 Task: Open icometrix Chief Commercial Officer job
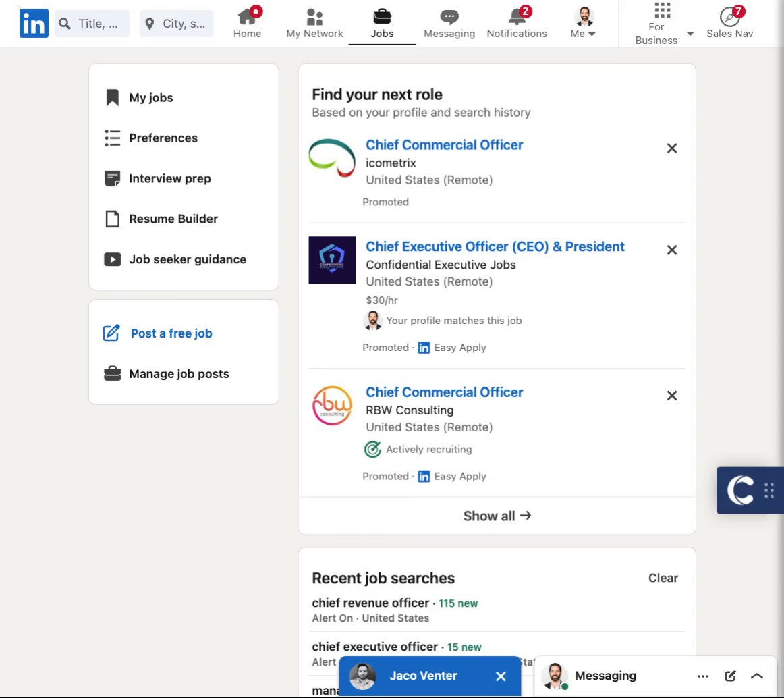(444, 144)
